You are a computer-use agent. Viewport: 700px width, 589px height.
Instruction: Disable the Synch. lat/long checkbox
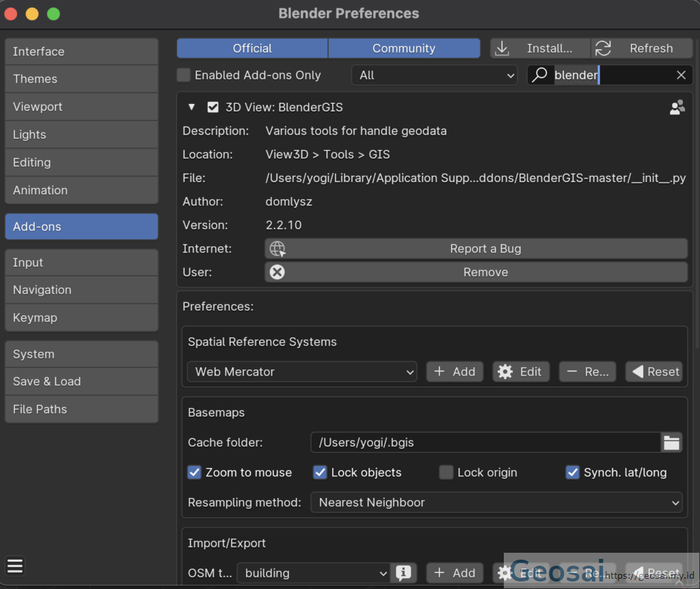click(572, 472)
